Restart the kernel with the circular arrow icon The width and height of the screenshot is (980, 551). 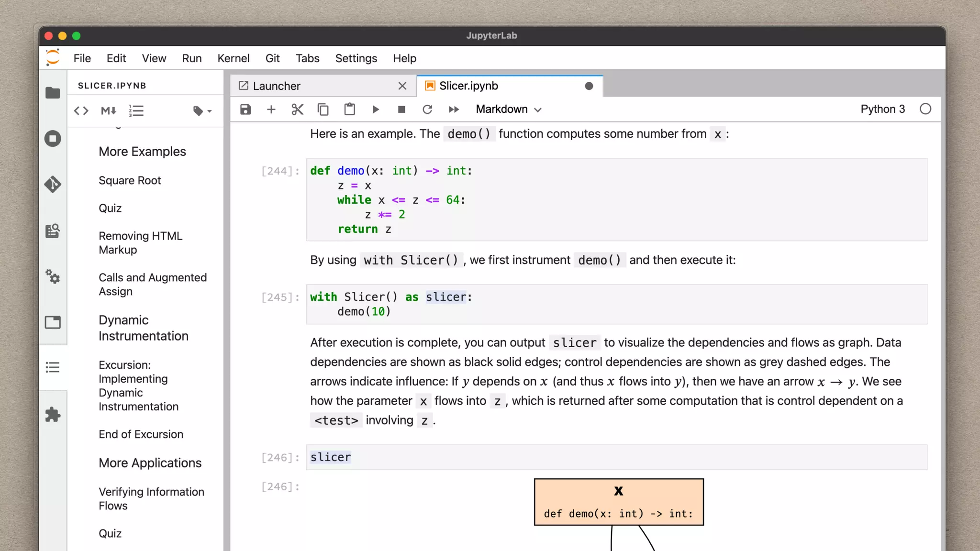pyautogui.click(x=427, y=110)
